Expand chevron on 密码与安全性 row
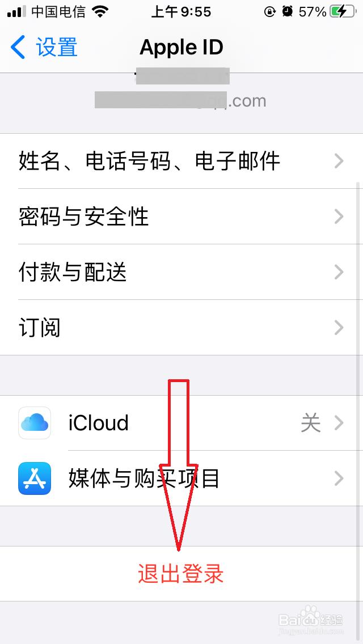This screenshot has height=644, width=363. pos(339,217)
